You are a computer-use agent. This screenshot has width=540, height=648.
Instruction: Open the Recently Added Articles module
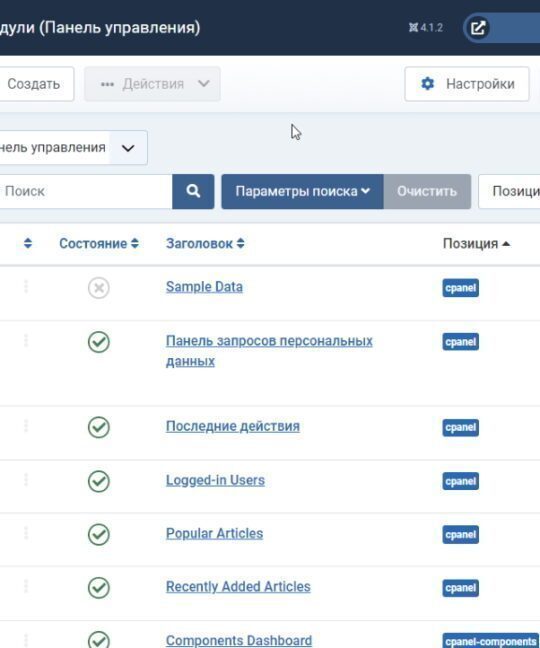click(x=238, y=586)
